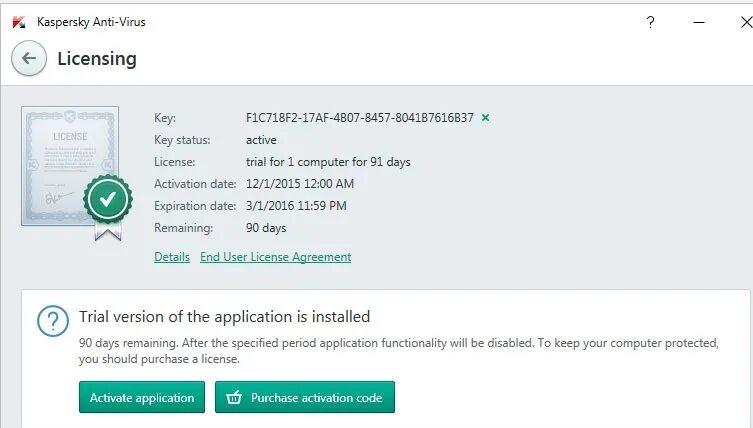
Task: Minimize the Kaspersky Anti-Virus window
Action: (x=699, y=22)
